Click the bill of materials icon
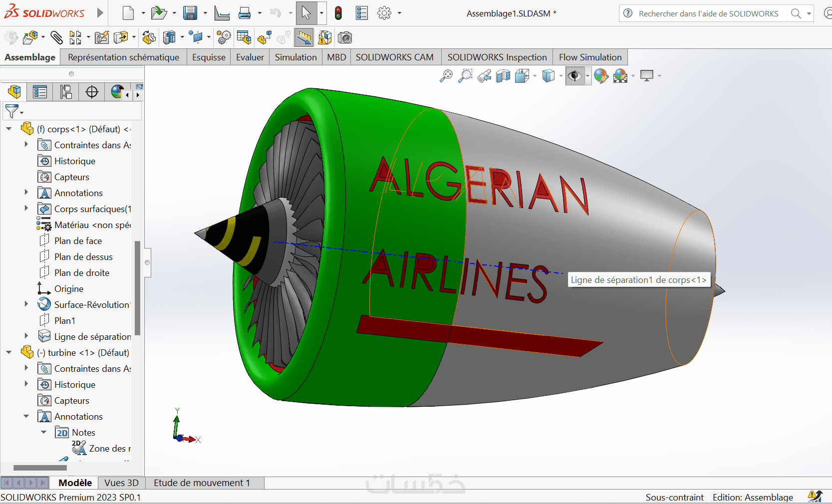Image resolution: width=832 pixels, height=504 pixels. 244,37
